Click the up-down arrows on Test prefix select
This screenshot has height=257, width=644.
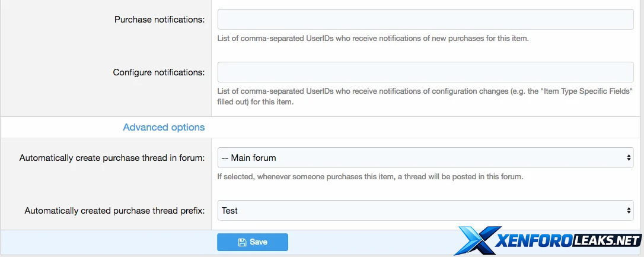click(x=629, y=210)
